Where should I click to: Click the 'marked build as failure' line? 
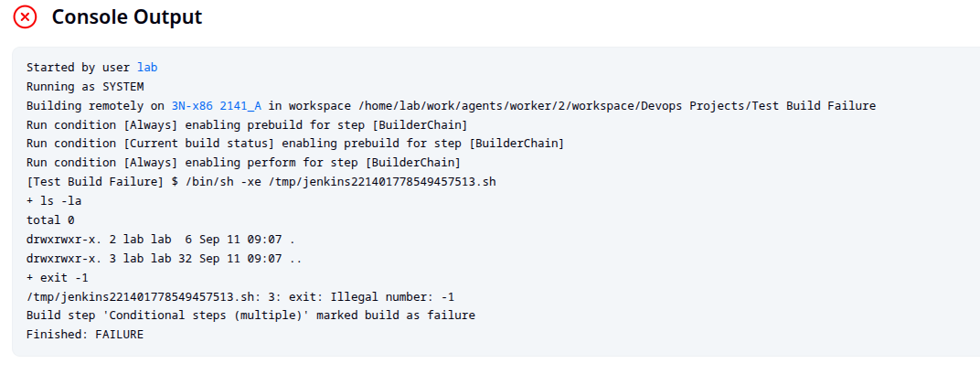point(250,315)
